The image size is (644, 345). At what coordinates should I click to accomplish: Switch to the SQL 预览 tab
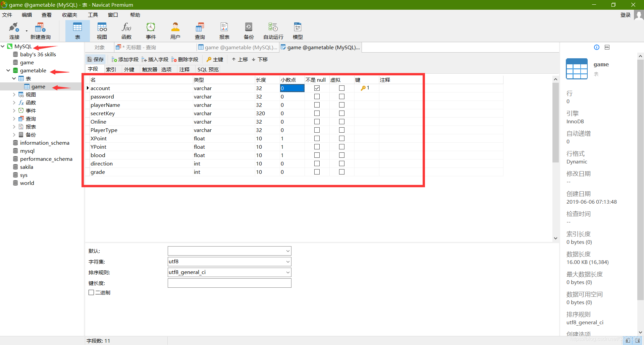[208, 69]
